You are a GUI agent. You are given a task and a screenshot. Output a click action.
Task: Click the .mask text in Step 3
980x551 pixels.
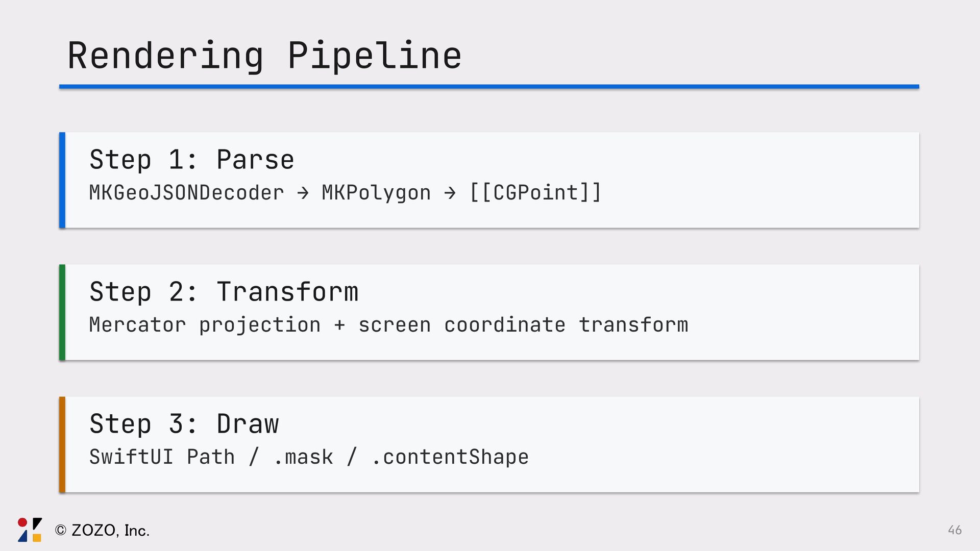coord(304,457)
